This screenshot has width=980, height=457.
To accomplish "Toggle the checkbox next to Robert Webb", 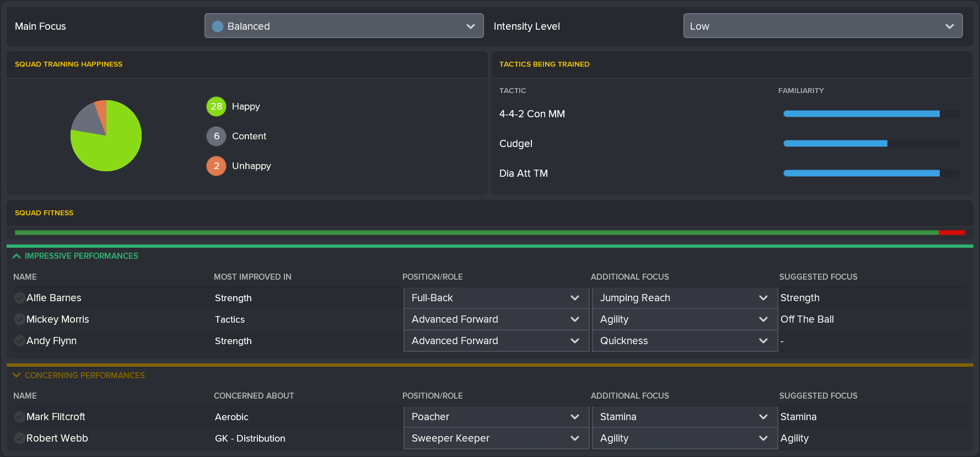I will click(19, 438).
